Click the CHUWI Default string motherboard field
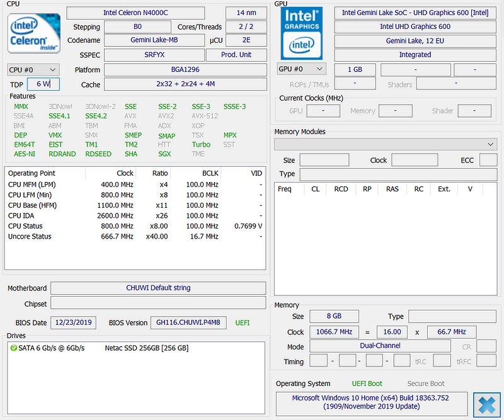This screenshot has width=504, height=420. (158, 288)
